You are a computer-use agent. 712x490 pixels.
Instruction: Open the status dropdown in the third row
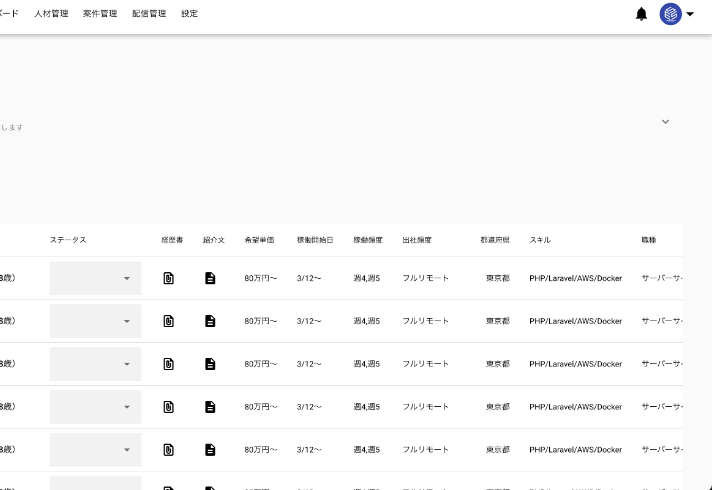pyautogui.click(x=95, y=364)
